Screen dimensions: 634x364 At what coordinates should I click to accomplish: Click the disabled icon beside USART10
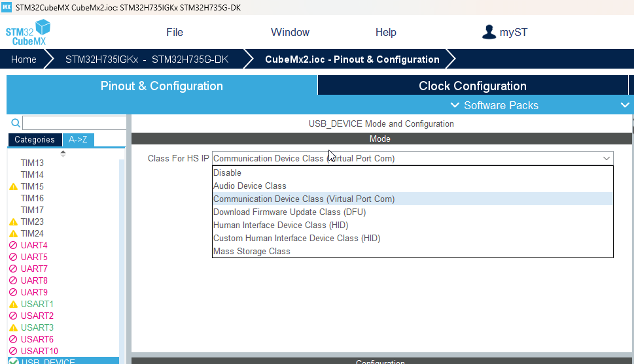pyautogui.click(x=13, y=351)
